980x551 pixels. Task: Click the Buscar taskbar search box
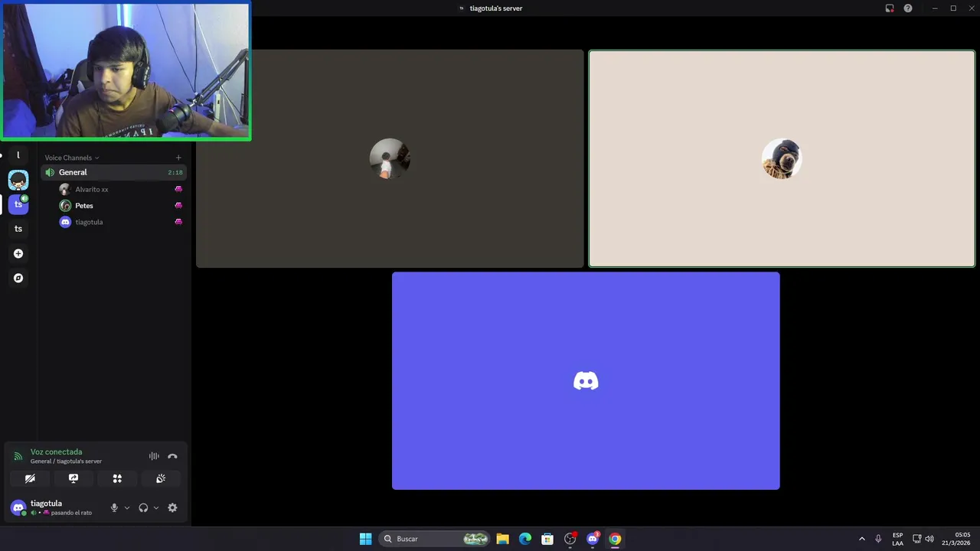click(435, 539)
